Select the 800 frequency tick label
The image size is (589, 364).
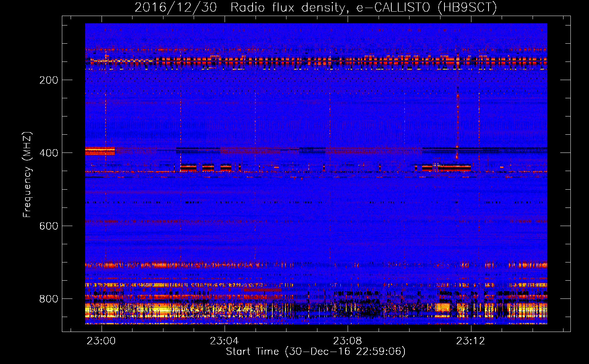[x=49, y=299]
